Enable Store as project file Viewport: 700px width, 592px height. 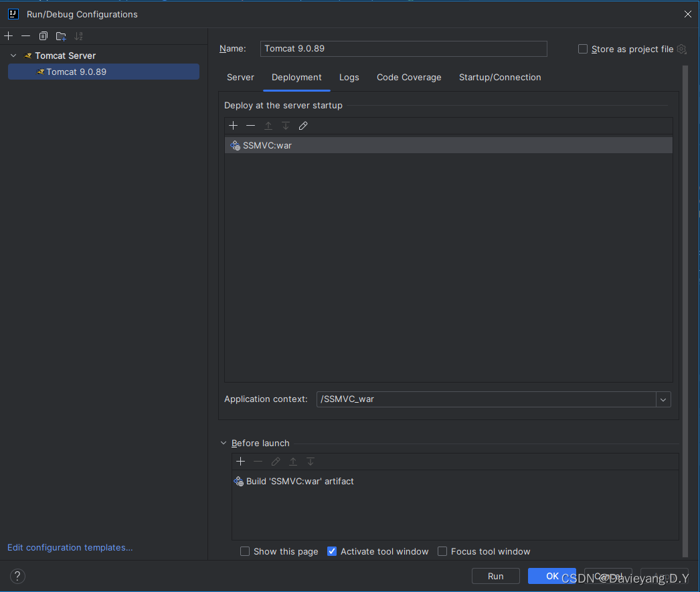coord(583,49)
